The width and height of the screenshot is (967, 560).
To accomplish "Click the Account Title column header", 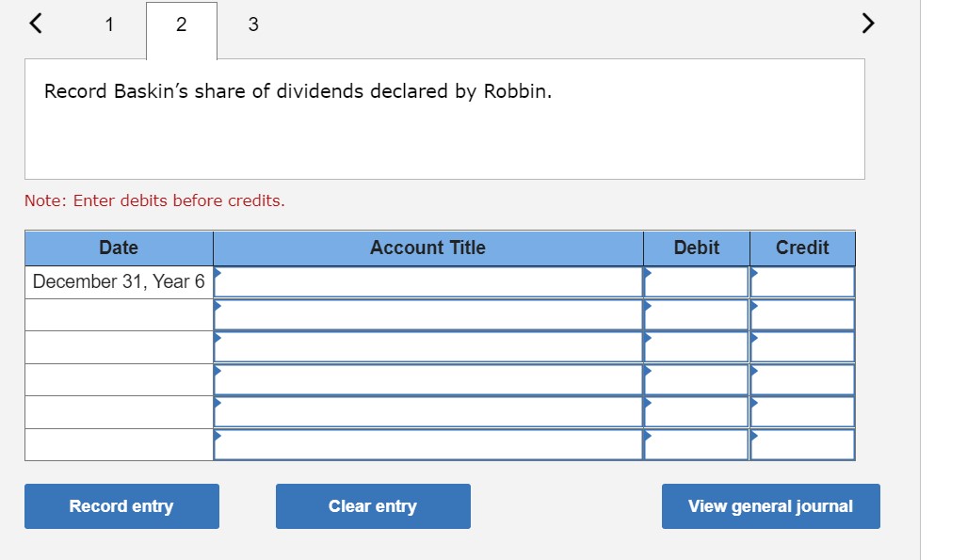I will [428, 248].
